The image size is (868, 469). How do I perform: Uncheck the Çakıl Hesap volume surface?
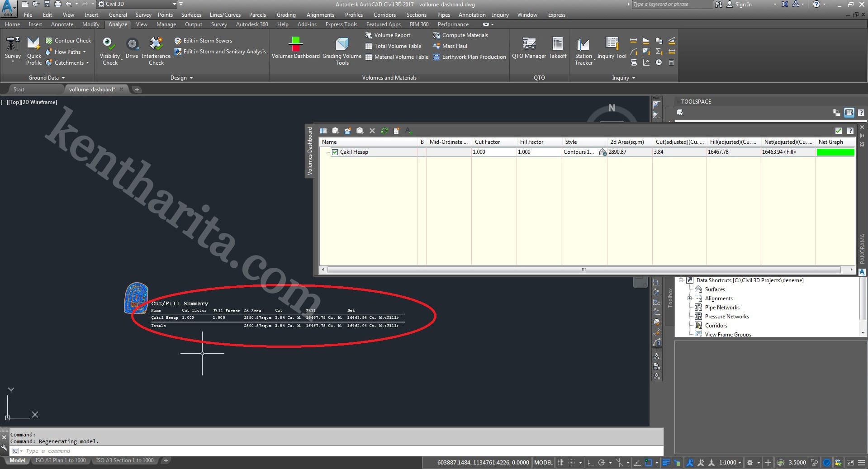(x=335, y=152)
